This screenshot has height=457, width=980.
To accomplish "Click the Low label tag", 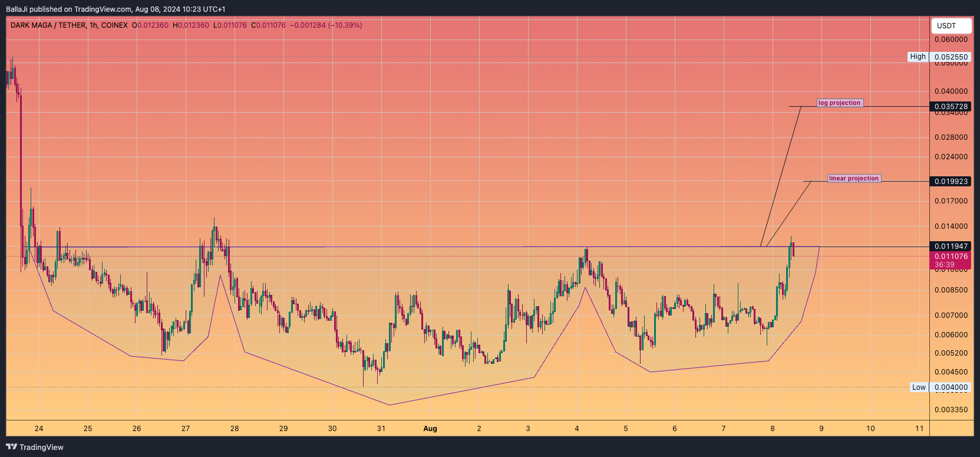I will tap(919, 387).
